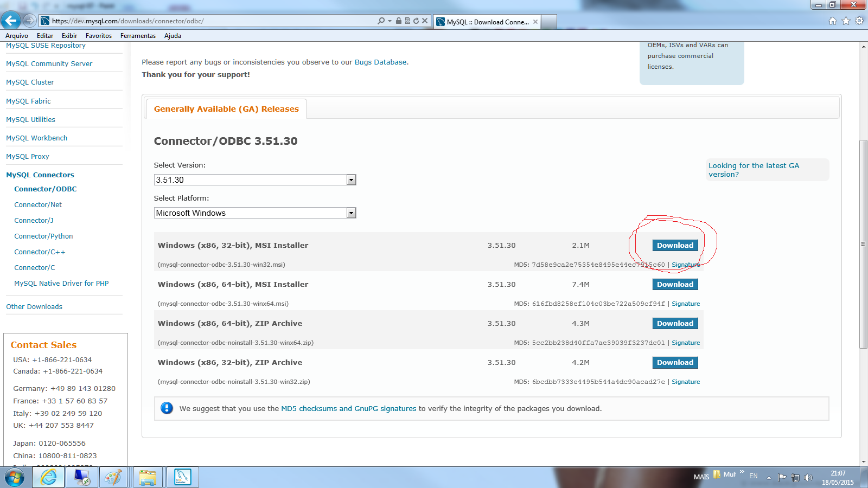Stop loading with the X icon in address bar
The height and width of the screenshot is (488, 868).
click(425, 21)
